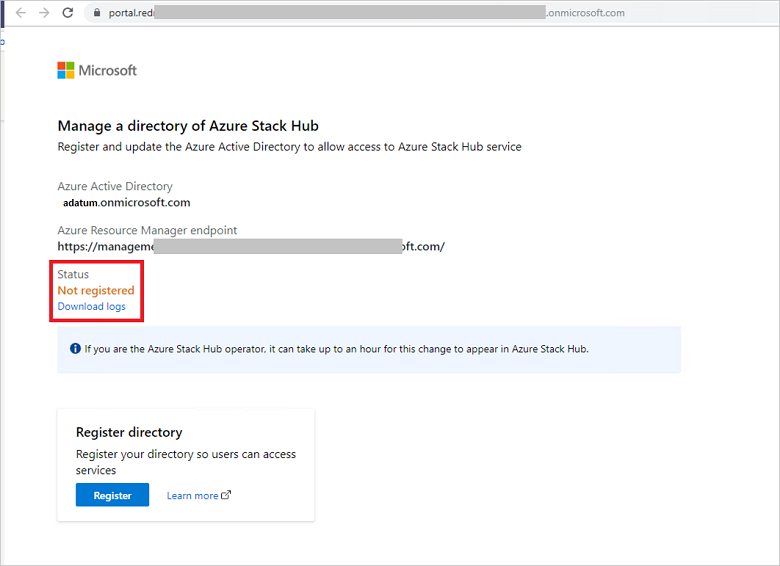780x566 pixels.
Task: Click the browser back arrow
Action: point(20,13)
